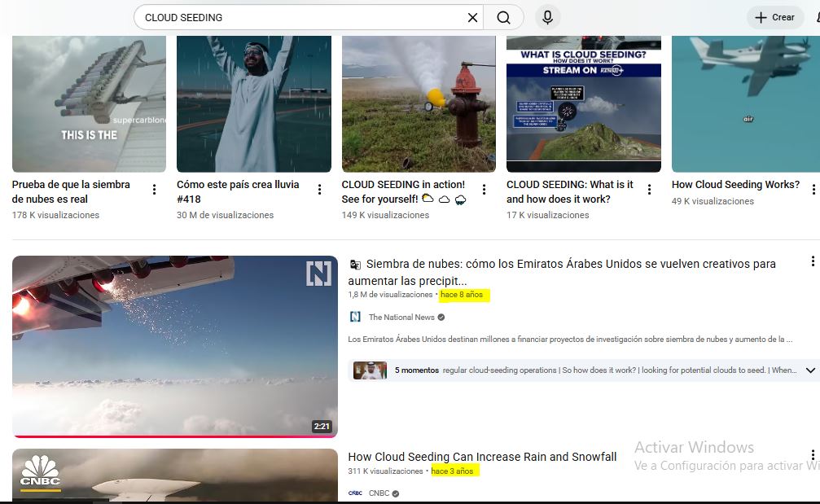The image size is (820, 504).
Task: Open options menu for 'Cómo este país crea lluvia' short
Action: pyautogui.click(x=319, y=190)
